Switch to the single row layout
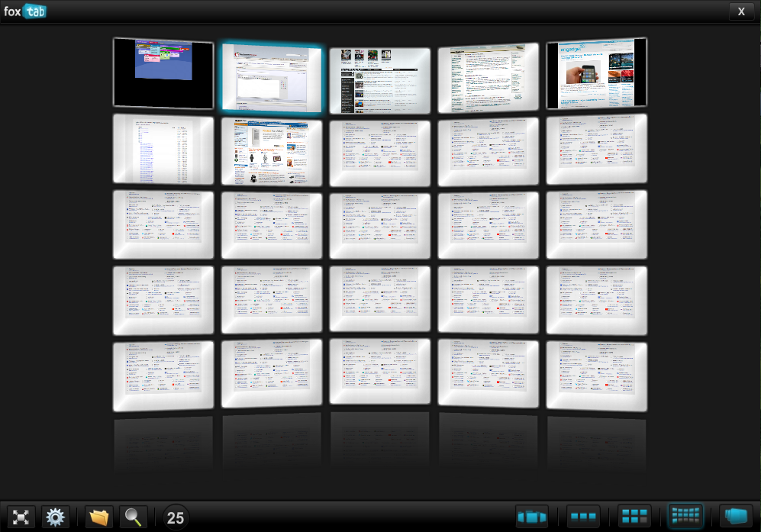Viewport: 761px width, 532px height. point(583,517)
